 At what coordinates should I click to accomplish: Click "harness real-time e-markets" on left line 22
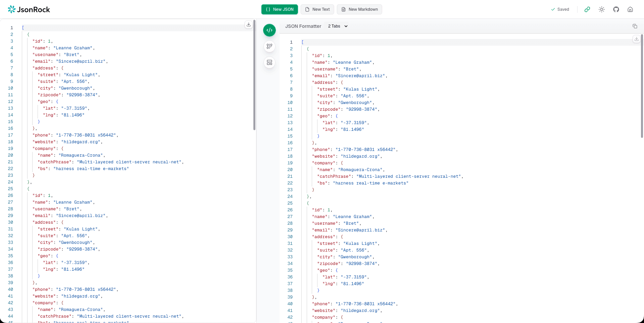point(91,169)
